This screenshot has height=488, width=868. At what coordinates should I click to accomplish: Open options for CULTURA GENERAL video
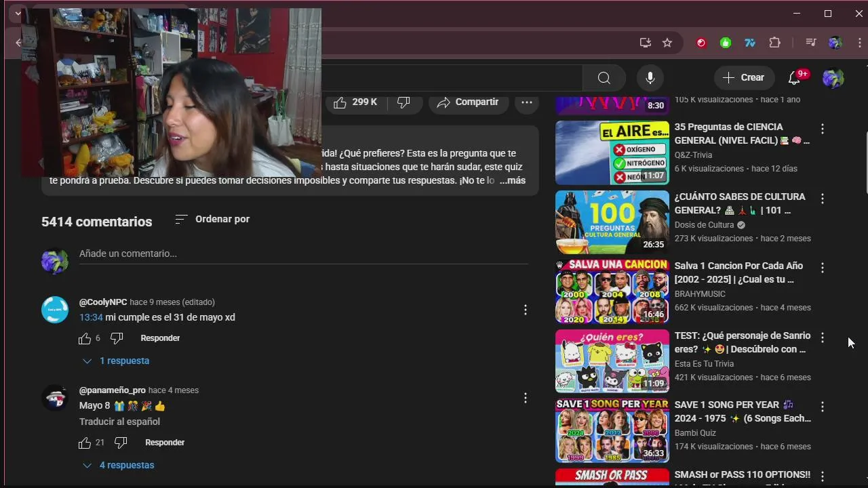(822, 199)
